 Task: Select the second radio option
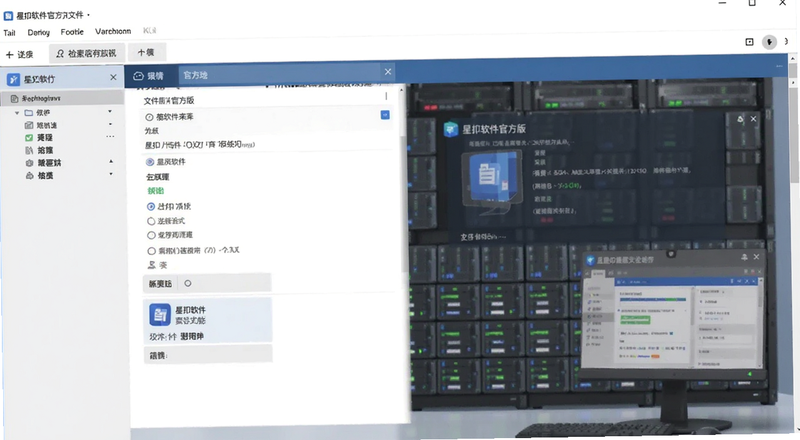(151, 221)
